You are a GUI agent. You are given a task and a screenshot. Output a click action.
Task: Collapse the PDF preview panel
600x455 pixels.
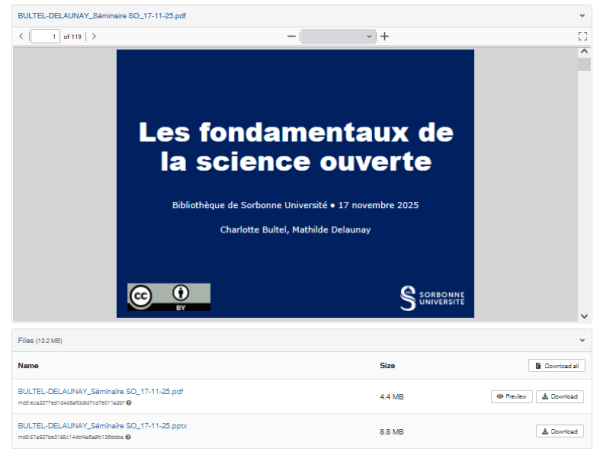[x=582, y=16]
